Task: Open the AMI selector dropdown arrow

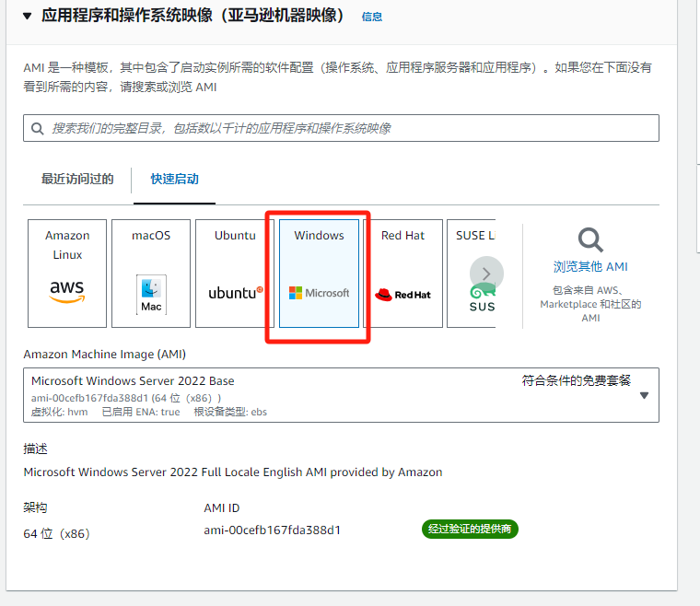Action: click(644, 395)
